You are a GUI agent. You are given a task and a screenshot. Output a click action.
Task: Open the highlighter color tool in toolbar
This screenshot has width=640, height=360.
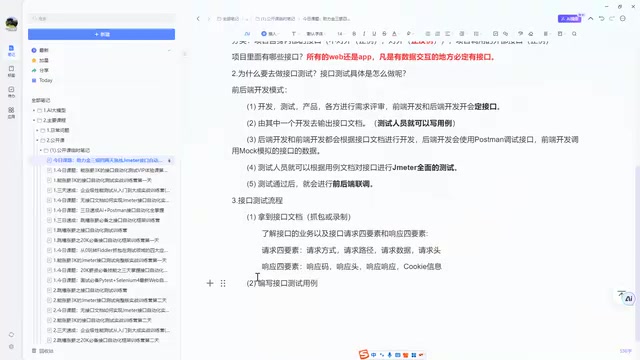[x=409, y=34]
